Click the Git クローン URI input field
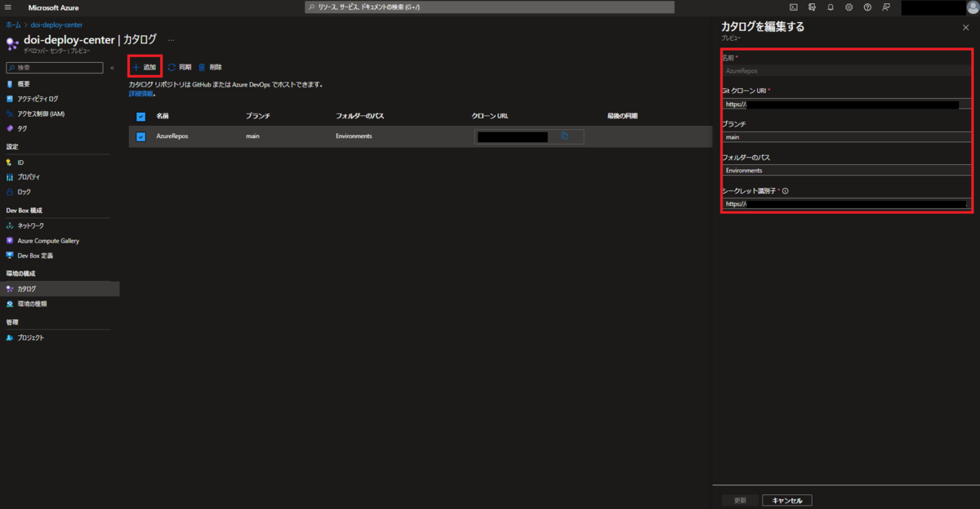Screen dimensions: 980x509 [x=847, y=105]
